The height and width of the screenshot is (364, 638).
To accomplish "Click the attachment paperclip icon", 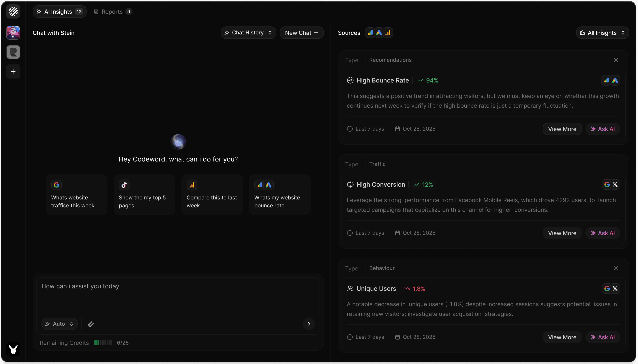I will [x=91, y=324].
